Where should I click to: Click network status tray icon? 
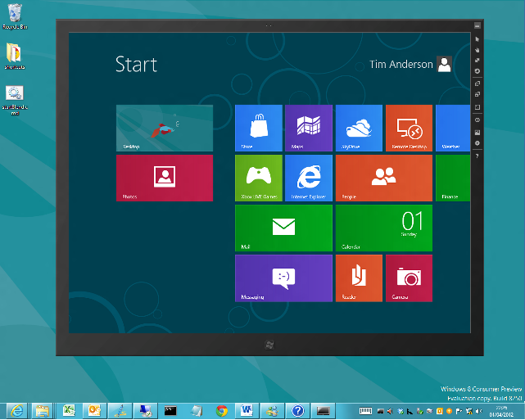469,411
